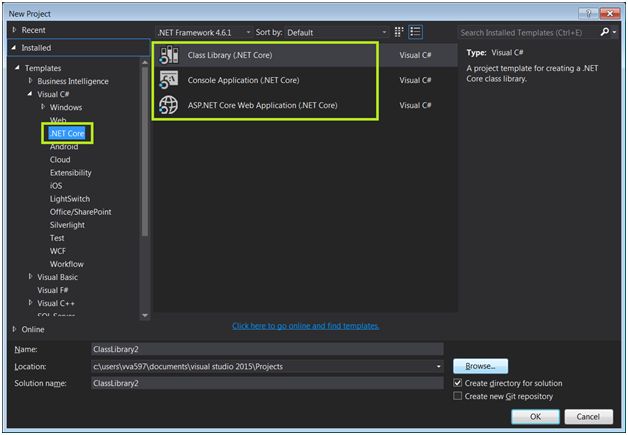Click the Class Library (.NET Core) template icon
The image size is (628, 435).
tap(169, 55)
